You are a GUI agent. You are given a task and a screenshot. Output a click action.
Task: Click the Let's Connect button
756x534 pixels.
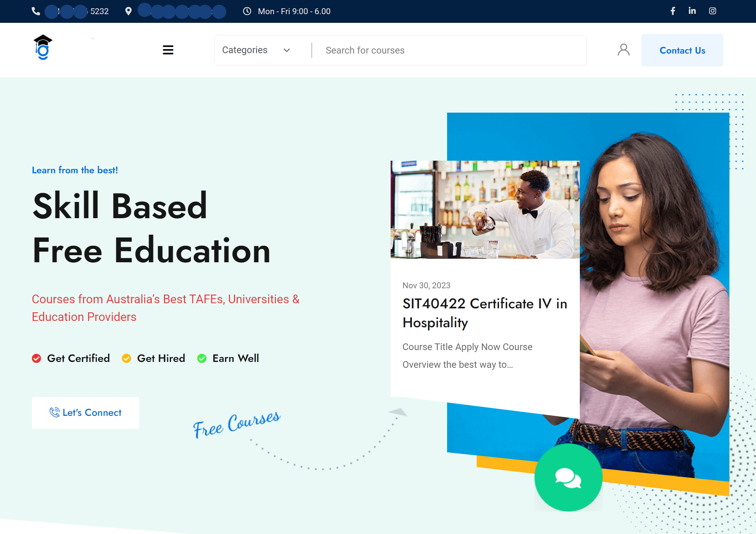86,413
